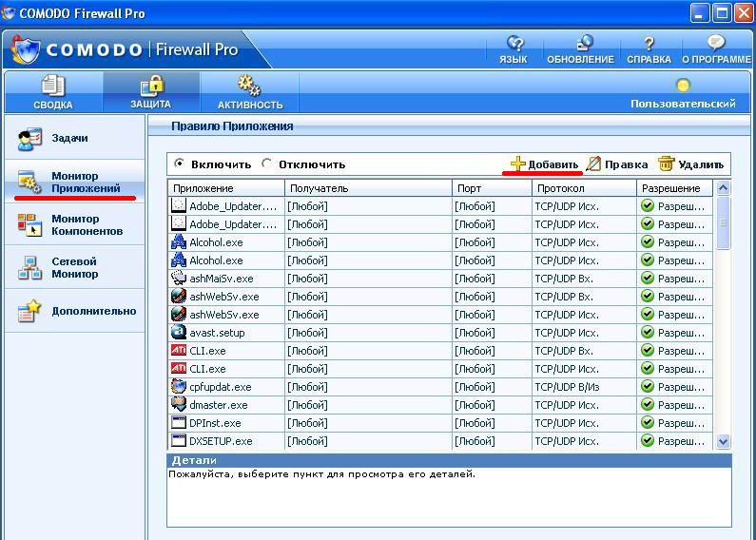
Task: Switch to the Активность tab
Action: (250, 92)
